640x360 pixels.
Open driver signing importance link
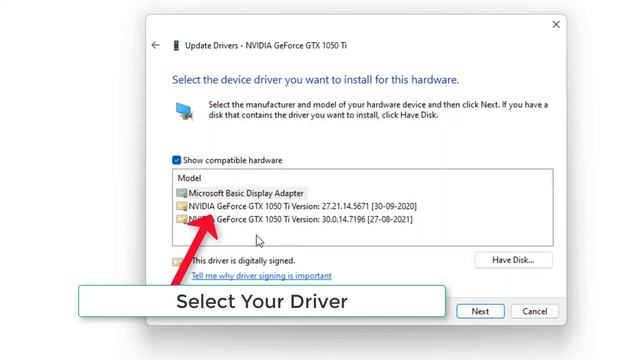click(261, 276)
